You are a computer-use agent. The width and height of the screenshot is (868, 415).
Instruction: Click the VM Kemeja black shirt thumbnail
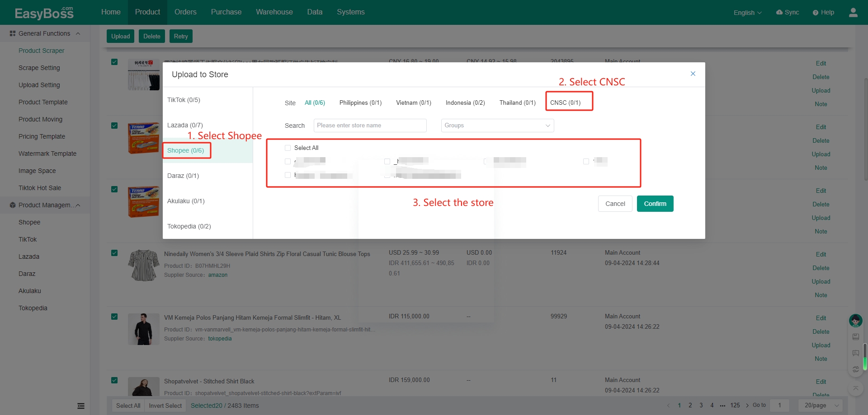pyautogui.click(x=144, y=329)
